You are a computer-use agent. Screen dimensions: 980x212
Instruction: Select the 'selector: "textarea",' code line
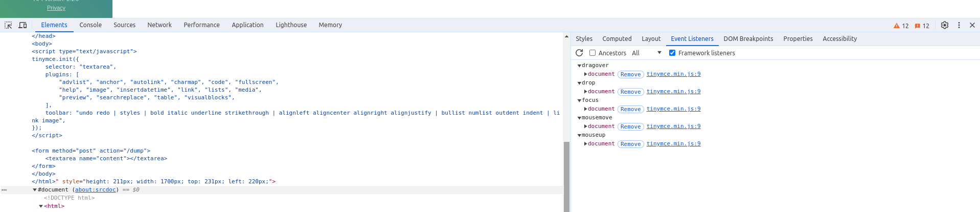tap(81, 67)
